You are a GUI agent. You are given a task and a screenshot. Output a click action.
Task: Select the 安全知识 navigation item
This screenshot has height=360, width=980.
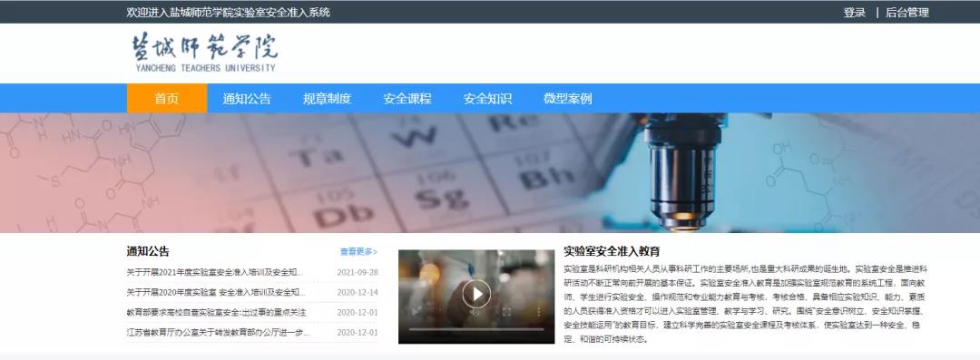coord(487,98)
